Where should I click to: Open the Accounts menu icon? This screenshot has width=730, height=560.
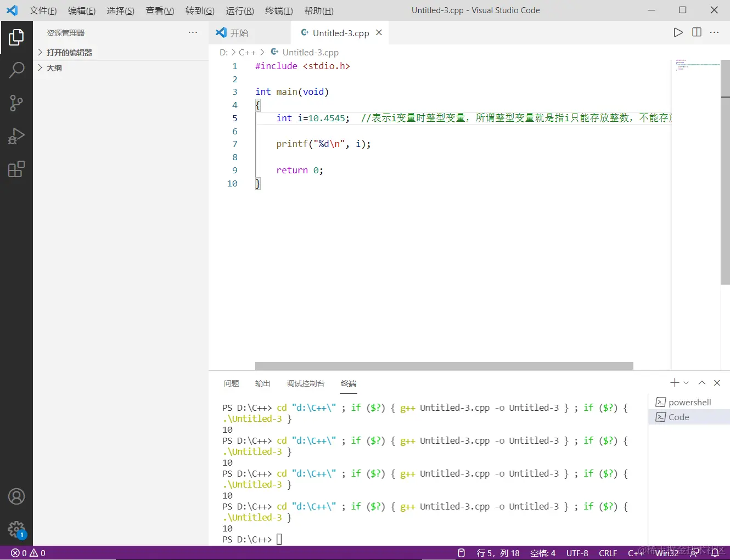point(16,496)
